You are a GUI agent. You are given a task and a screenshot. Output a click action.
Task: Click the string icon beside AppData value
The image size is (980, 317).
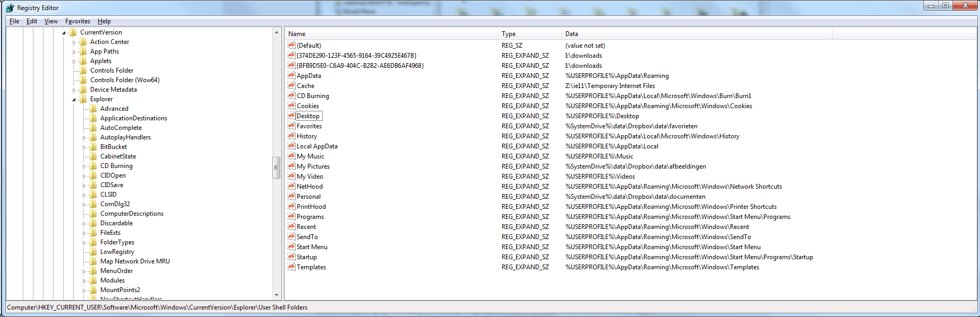coord(291,75)
